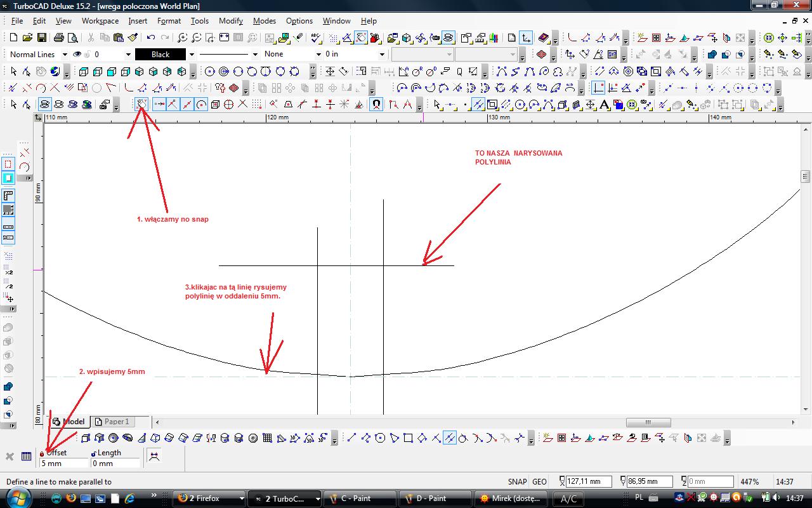Open the None brush pattern dropdown

[x=318, y=55]
